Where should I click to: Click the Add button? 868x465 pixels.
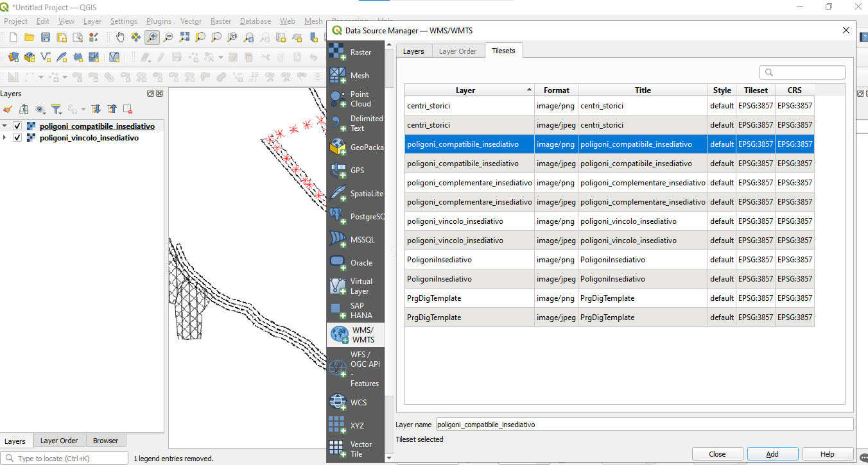coord(772,453)
